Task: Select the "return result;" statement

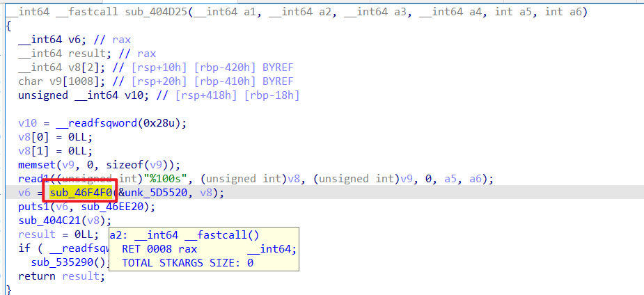Action: tap(61, 276)
